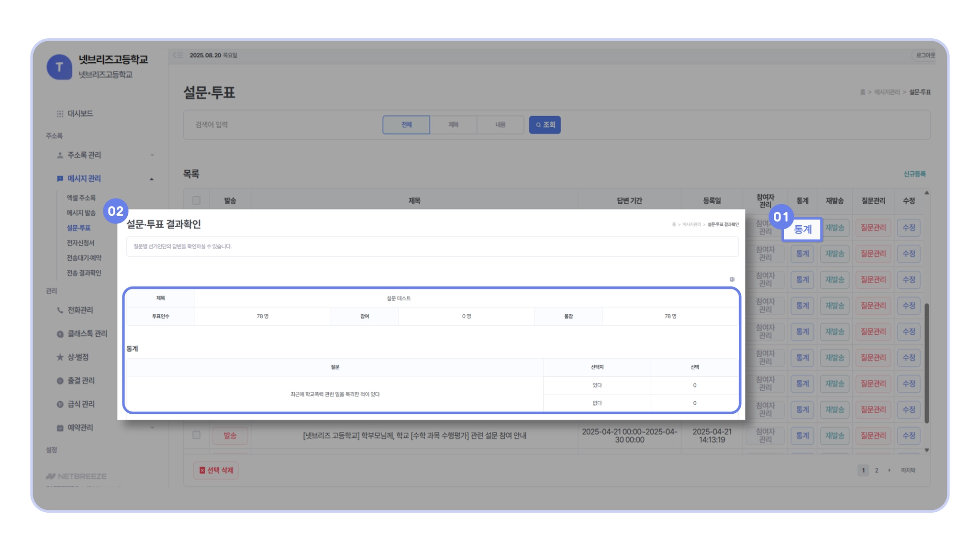This screenshot has height=551, width=980.
Task: Toggle the select-all checkbox in table header
Action: coord(196,200)
